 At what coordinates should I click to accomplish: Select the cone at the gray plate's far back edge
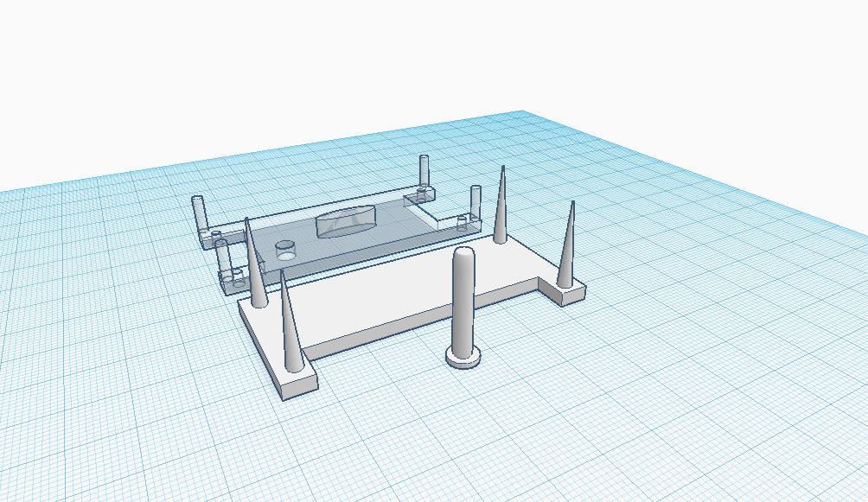pos(501,206)
